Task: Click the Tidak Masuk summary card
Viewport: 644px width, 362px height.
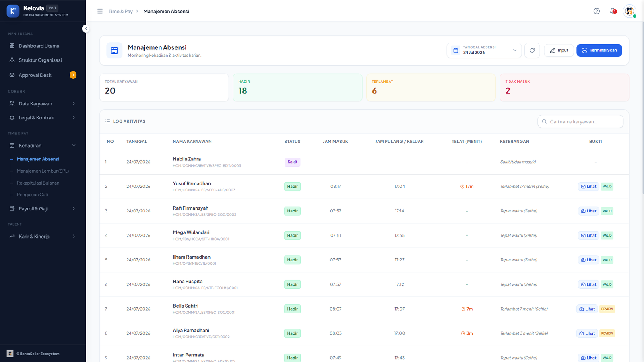Action: tap(564, 87)
